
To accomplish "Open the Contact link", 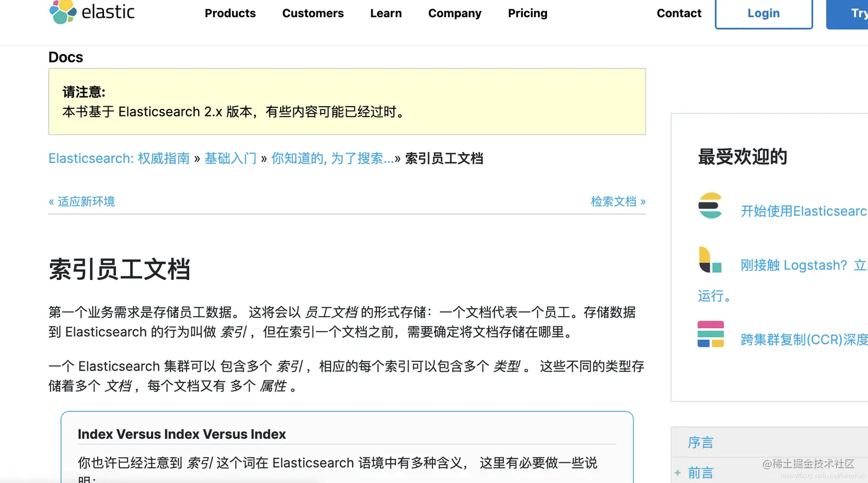I will click(679, 13).
